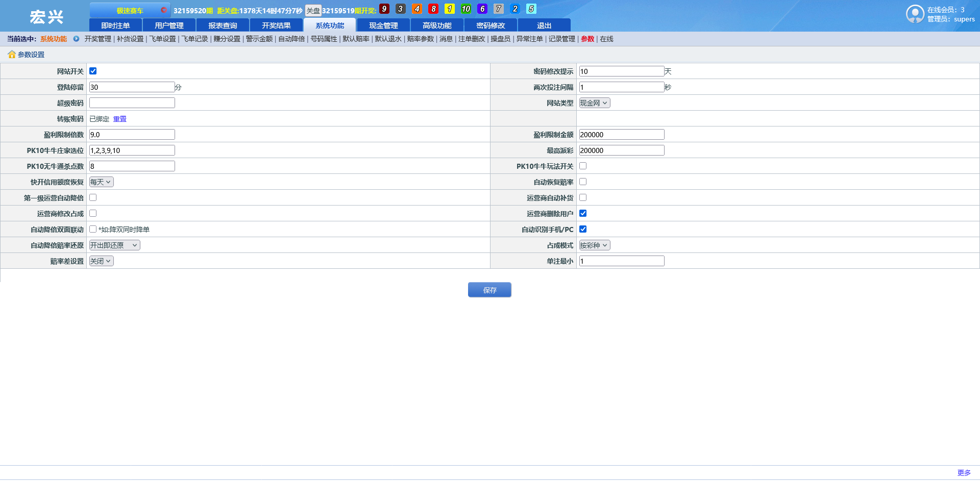980x483 pixels.
Task: Click the red refresh icon beside 极速赛车
Action: tap(163, 10)
